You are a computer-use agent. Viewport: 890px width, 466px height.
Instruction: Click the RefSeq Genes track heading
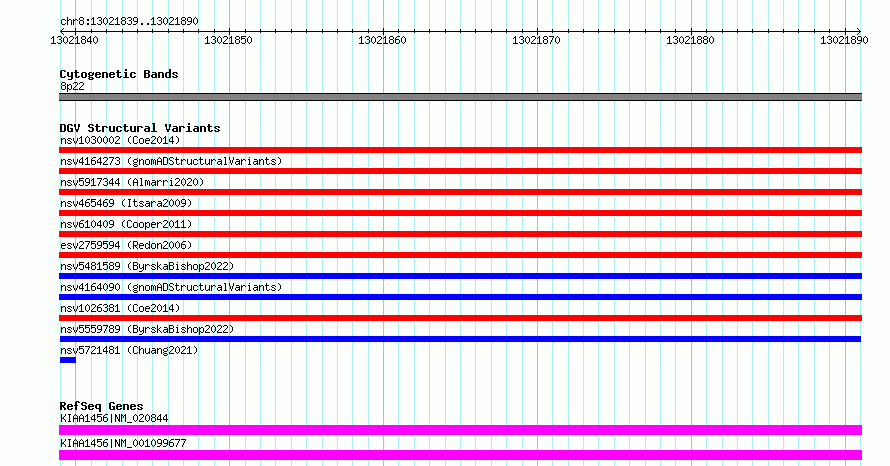[x=101, y=406]
